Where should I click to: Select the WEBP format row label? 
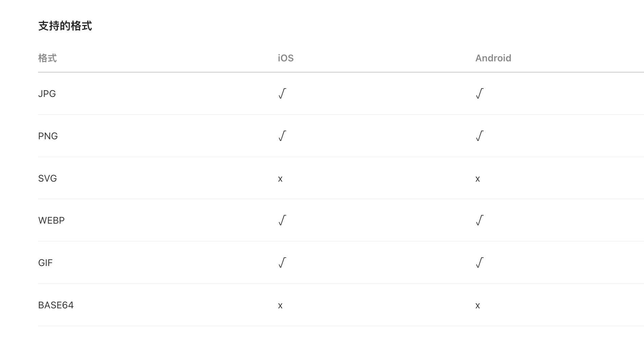point(51,221)
